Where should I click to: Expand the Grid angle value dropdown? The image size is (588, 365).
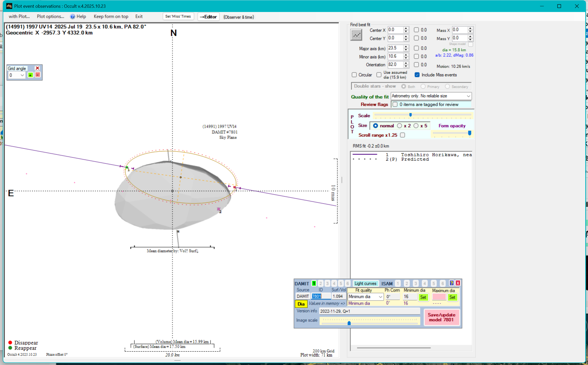click(x=22, y=75)
